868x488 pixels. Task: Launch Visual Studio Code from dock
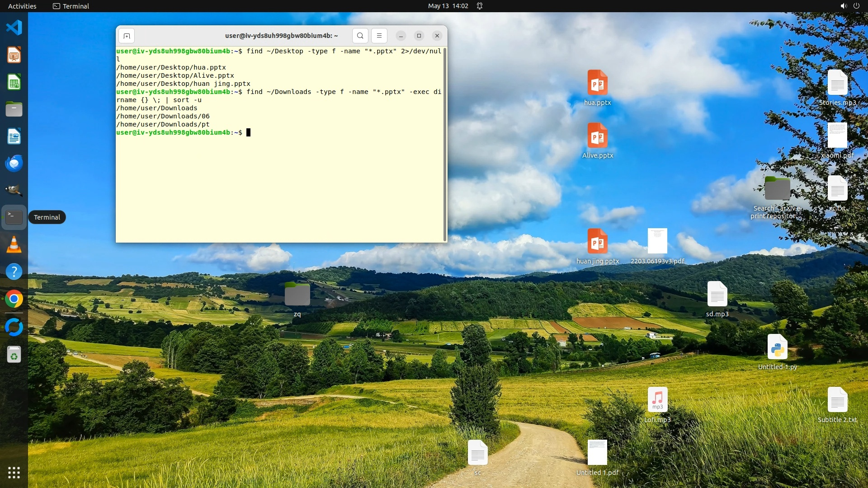[x=14, y=28]
